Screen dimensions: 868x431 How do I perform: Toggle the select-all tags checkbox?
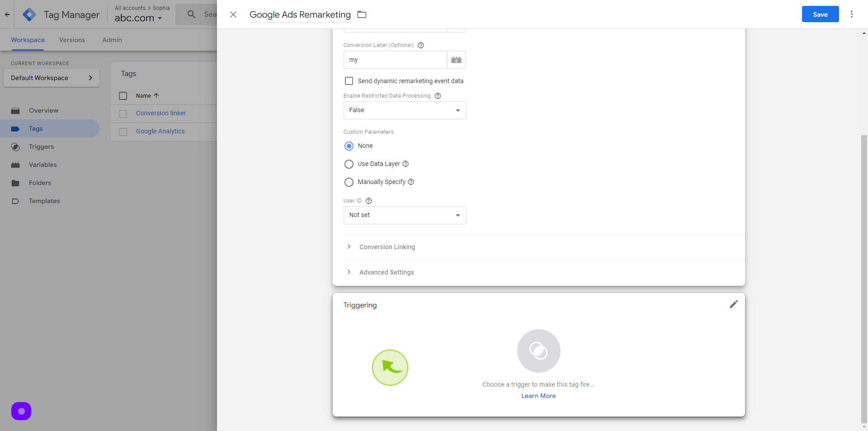tap(123, 96)
